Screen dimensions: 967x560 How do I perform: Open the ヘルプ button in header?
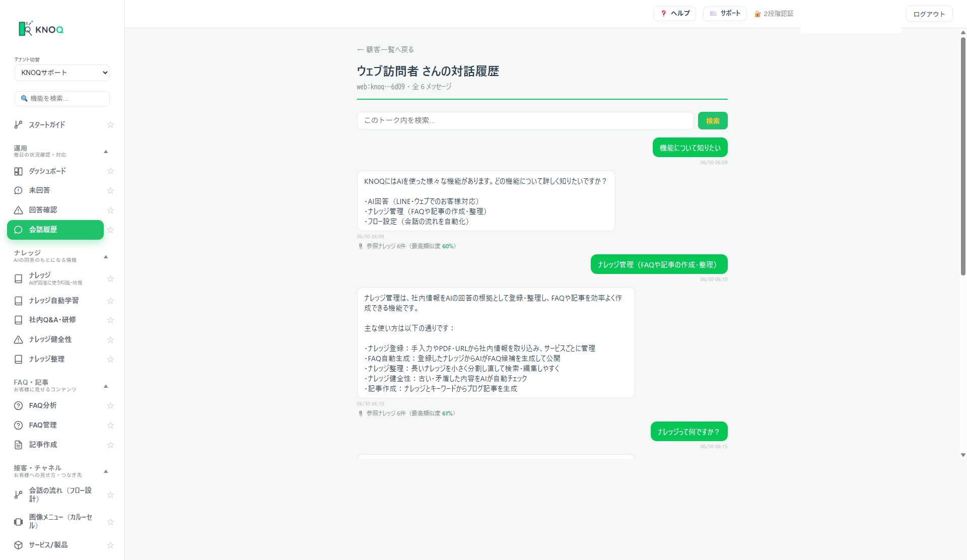(674, 14)
